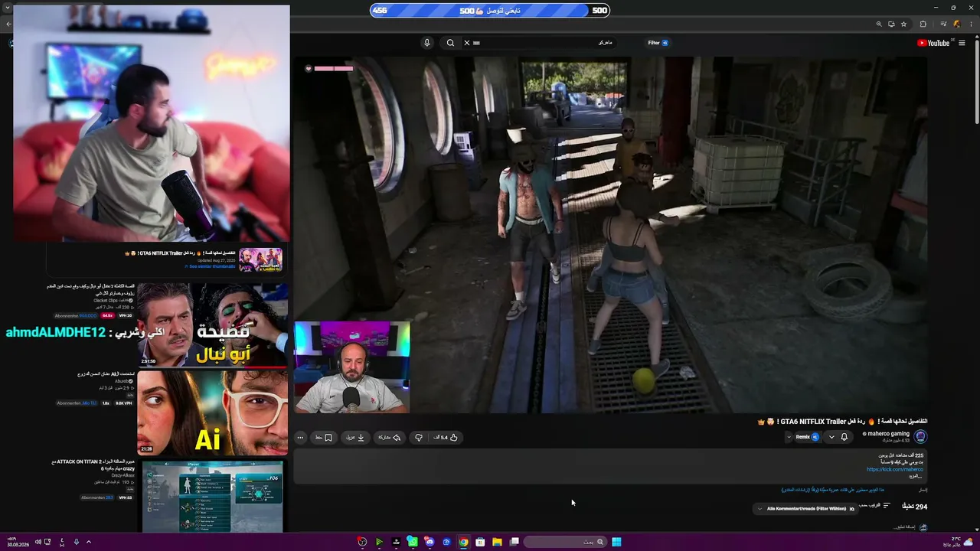The height and width of the screenshot is (551, 980).
Task: Open the Filter button near search
Action: (658, 43)
